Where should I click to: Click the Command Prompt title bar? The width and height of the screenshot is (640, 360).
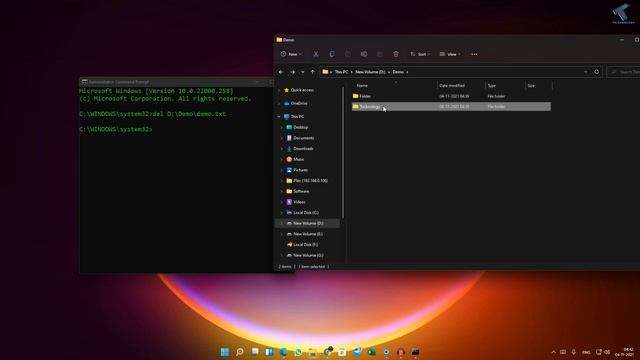[176, 82]
